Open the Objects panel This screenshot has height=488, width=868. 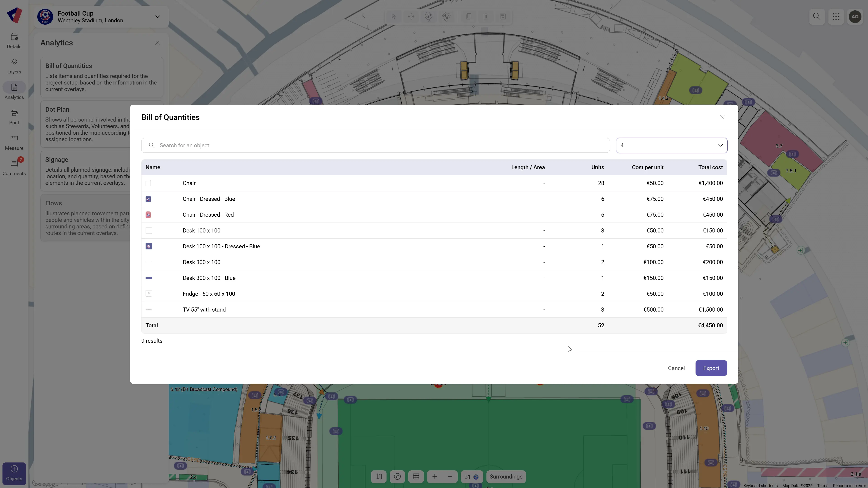pyautogui.click(x=14, y=473)
